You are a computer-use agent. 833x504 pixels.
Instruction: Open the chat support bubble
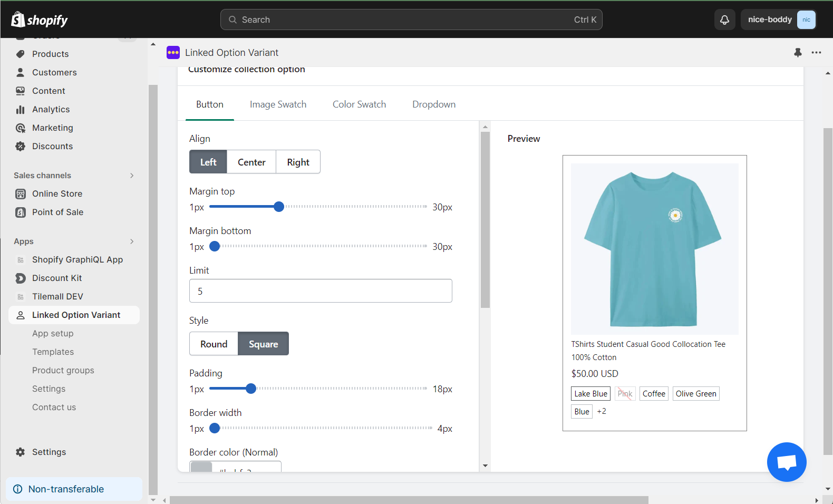pos(786,462)
